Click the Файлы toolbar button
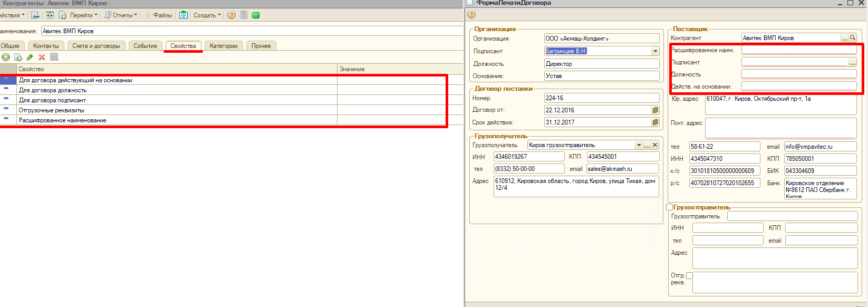Viewport: 868px width, 307px height. point(159,15)
